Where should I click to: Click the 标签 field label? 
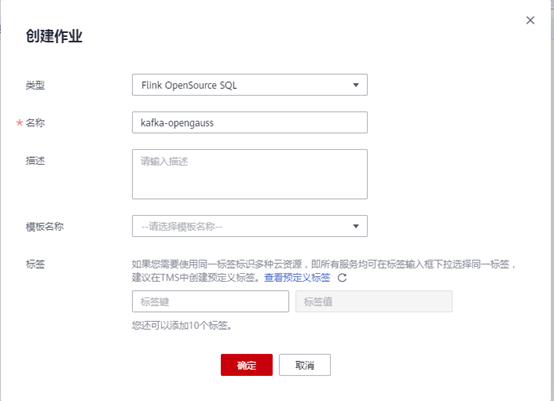[35, 264]
